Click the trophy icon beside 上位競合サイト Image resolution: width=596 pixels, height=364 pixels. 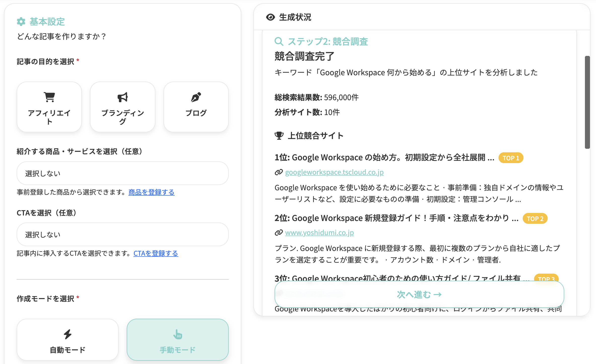279,135
